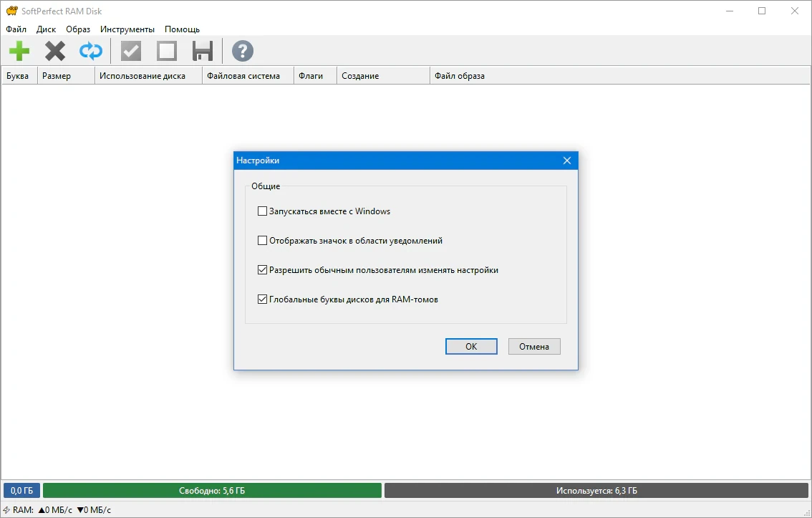Image resolution: width=812 pixels, height=518 pixels.
Task: Open the Образ menu
Action: coord(77,29)
